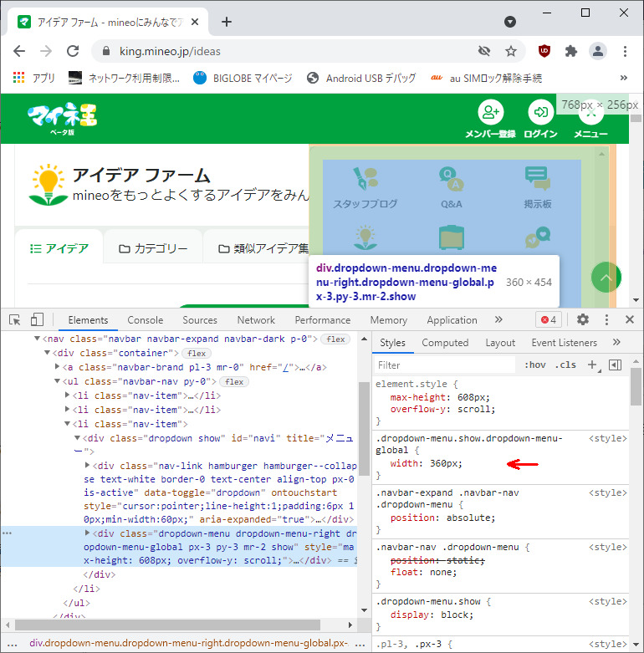The height and width of the screenshot is (653, 644).
Task: Open the Chrome extensions puzzle icon
Action: tap(571, 51)
